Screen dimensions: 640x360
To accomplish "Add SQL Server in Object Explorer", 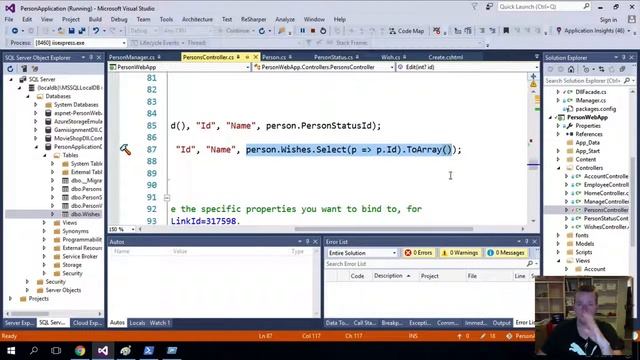I will coord(24,69).
